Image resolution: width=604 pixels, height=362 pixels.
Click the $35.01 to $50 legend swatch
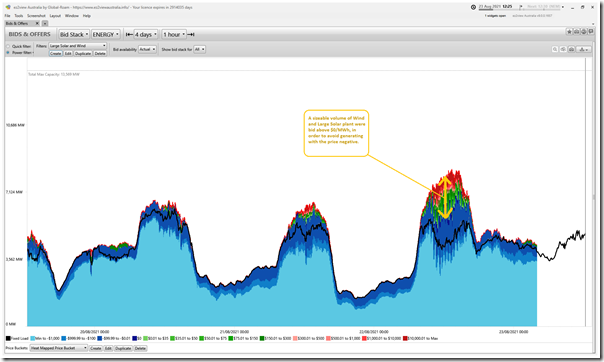[x=172, y=339]
